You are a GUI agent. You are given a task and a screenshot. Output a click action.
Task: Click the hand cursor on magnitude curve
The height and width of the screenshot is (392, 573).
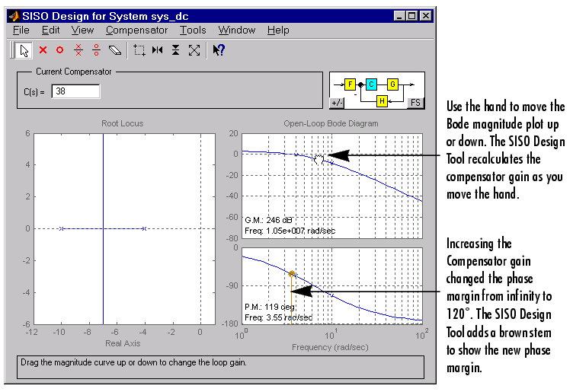[319, 159]
